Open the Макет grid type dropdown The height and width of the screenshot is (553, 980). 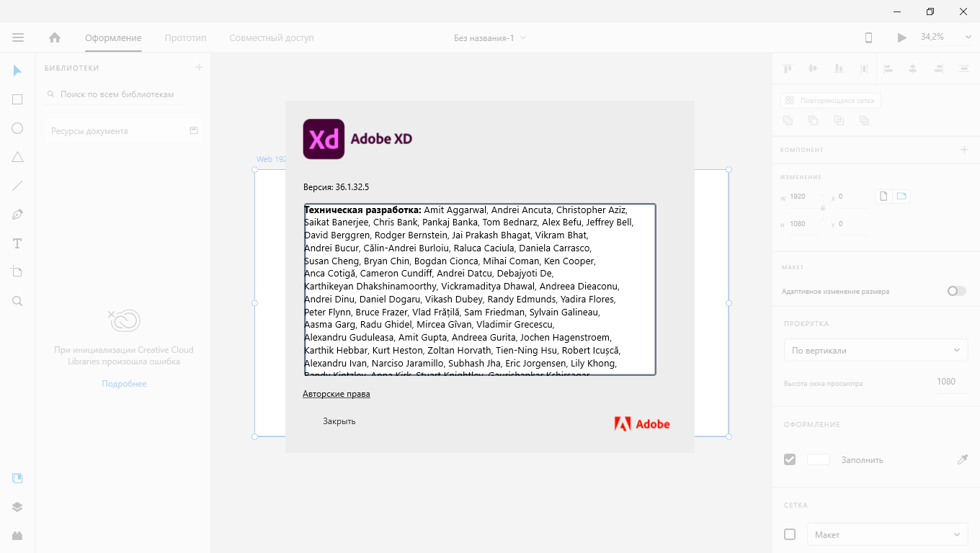(x=887, y=534)
